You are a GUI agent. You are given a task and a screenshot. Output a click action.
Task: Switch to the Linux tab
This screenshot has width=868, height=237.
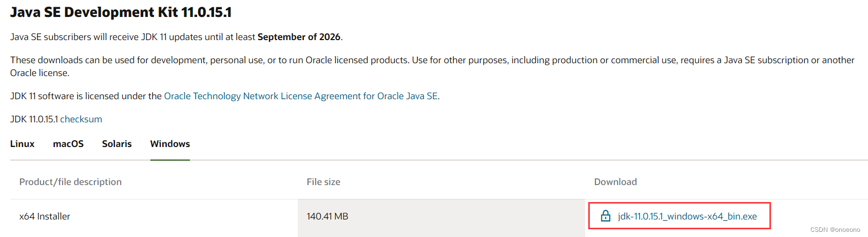[23, 144]
